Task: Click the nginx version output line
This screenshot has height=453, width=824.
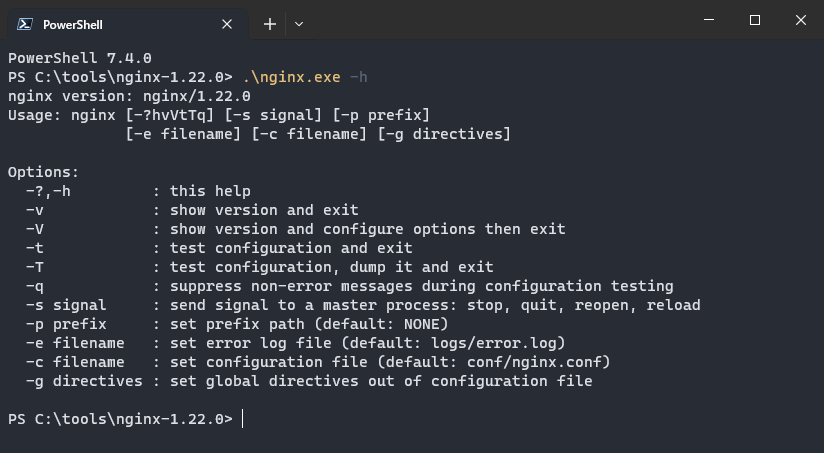Action: [x=129, y=96]
